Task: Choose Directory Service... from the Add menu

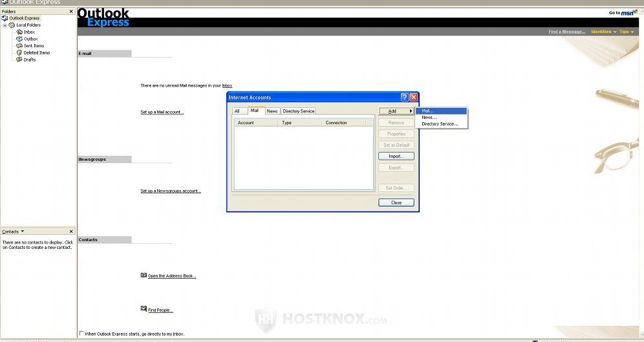Action: click(441, 124)
